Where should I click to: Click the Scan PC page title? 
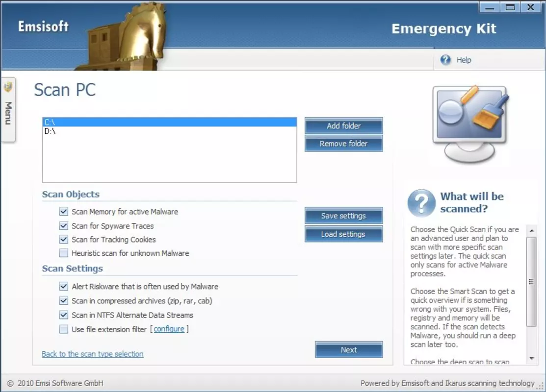(x=65, y=90)
